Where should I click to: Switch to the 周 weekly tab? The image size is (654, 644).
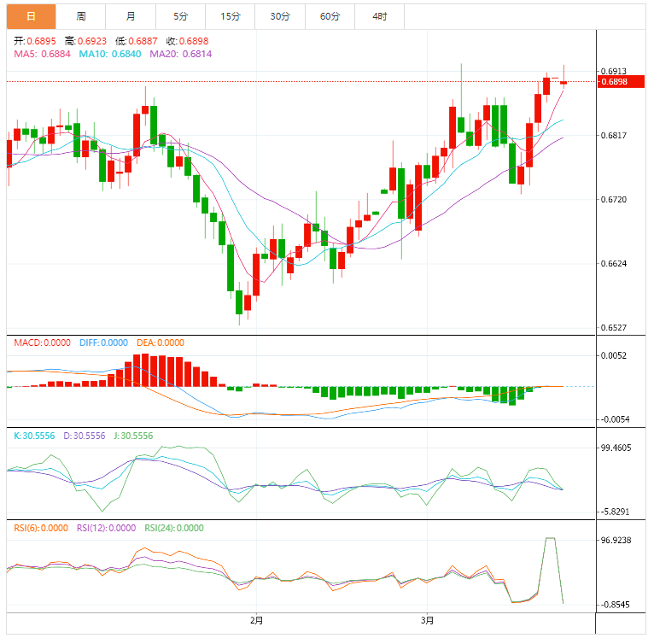coord(81,16)
